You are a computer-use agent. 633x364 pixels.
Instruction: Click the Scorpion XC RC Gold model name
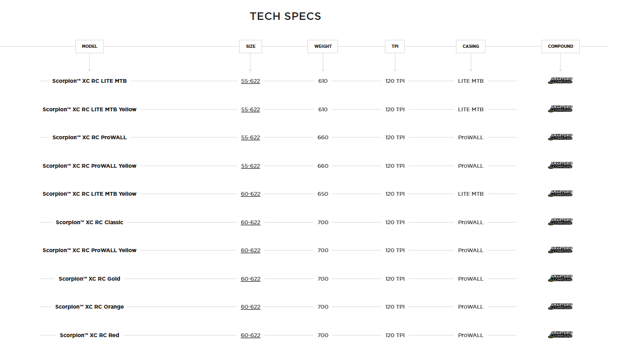click(x=89, y=279)
